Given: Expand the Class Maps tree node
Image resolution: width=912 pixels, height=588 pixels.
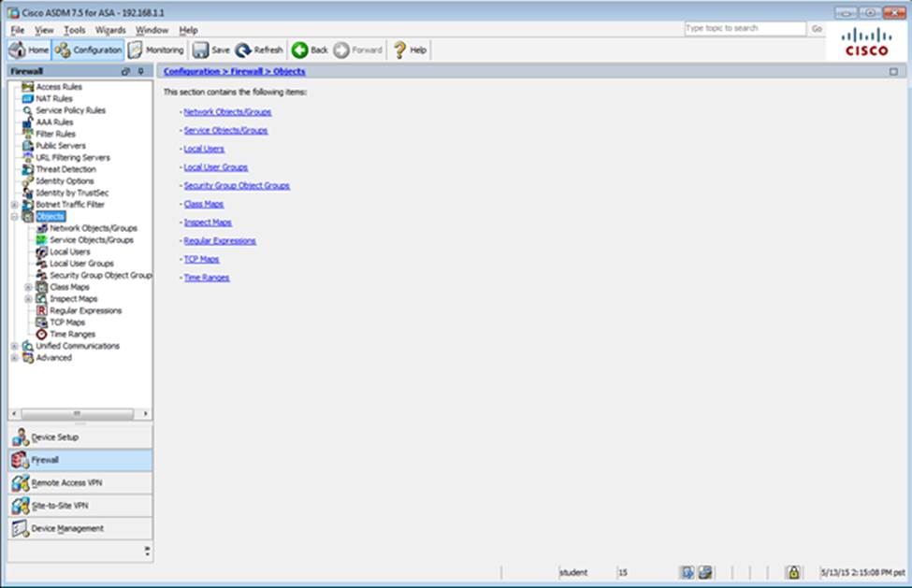Looking at the screenshot, I should click(28, 287).
